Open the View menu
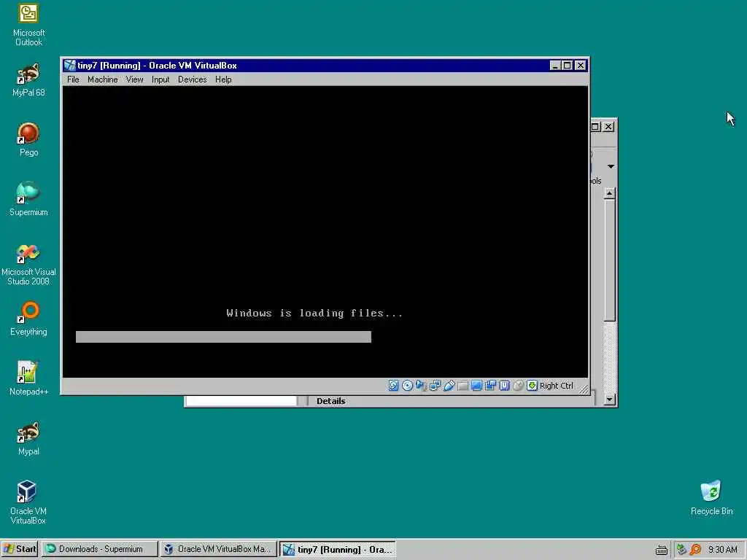The width and height of the screenshot is (747, 560). [134, 79]
